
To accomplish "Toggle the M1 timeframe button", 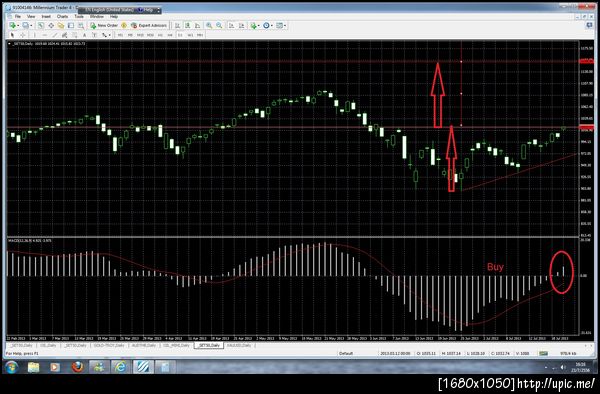I will tap(120, 35).
